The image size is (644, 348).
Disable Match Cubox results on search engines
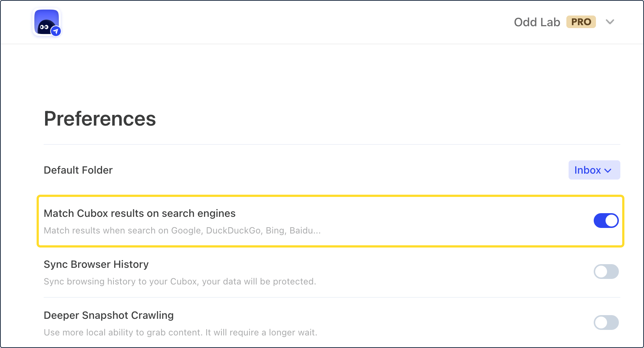[606, 221]
